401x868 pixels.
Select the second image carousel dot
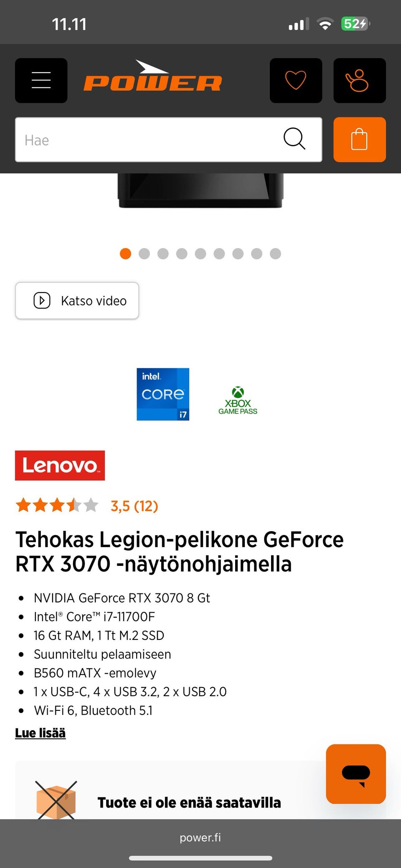click(144, 254)
